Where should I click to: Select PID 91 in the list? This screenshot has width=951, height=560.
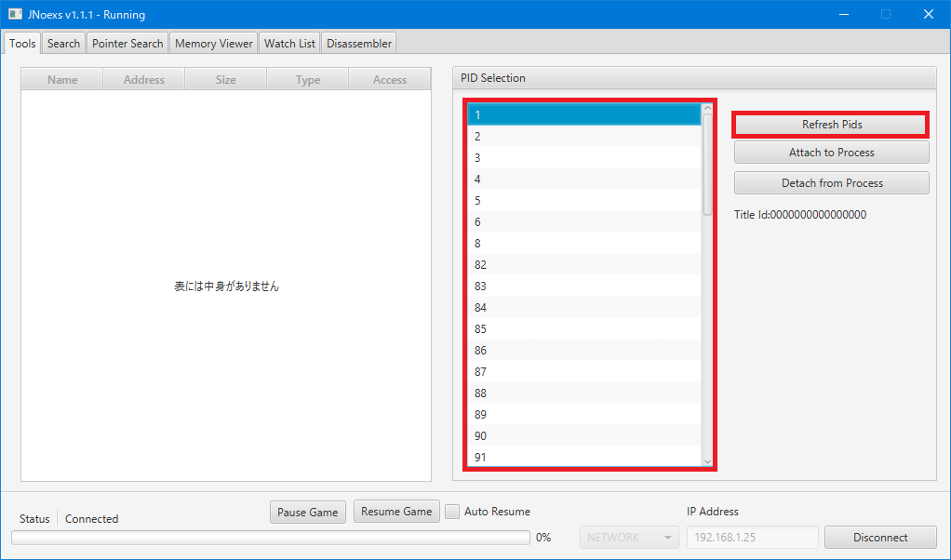(584, 457)
